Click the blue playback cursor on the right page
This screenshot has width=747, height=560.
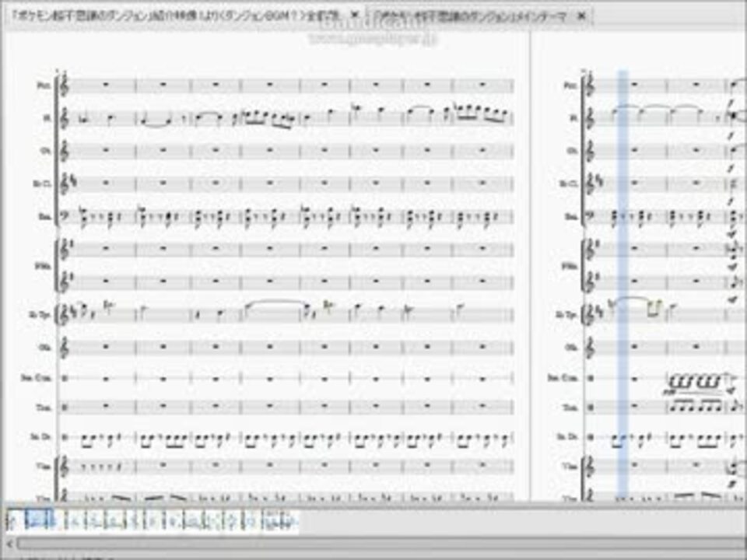pos(622,285)
